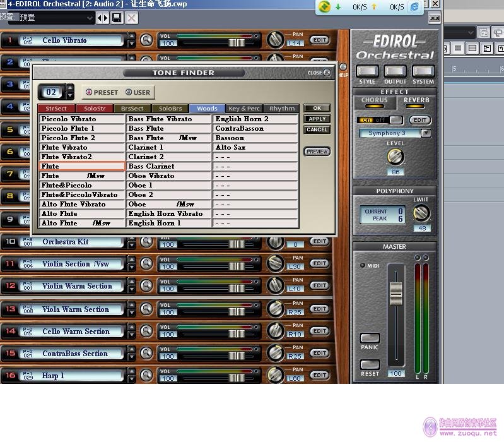Click the save preset floppy disk icon
Image resolution: width=504 pixels, height=442 pixels.
click(x=117, y=18)
